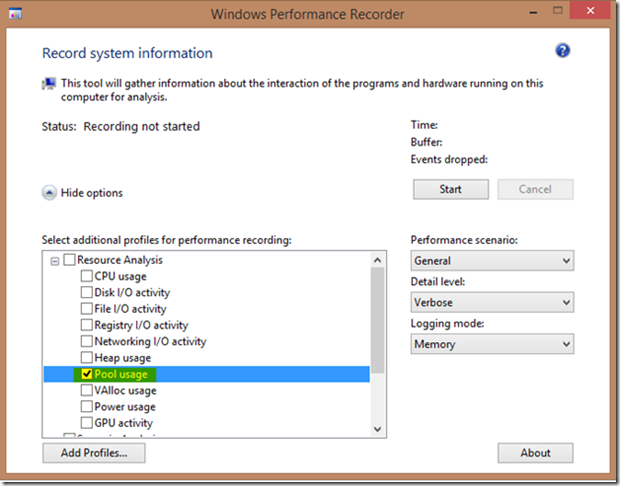Enable the CPU usage profile
The height and width of the screenshot is (486, 620).
(87, 276)
